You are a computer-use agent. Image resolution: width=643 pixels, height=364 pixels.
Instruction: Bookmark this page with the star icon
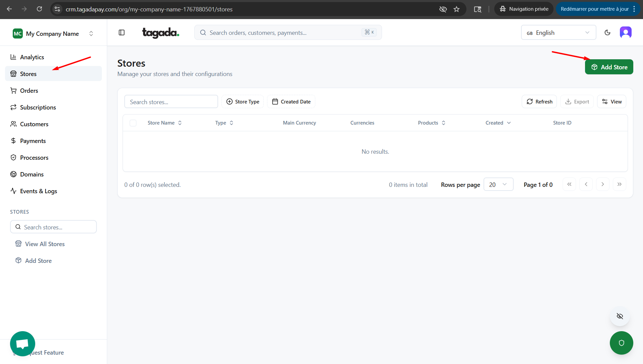[x=456, y=9]
